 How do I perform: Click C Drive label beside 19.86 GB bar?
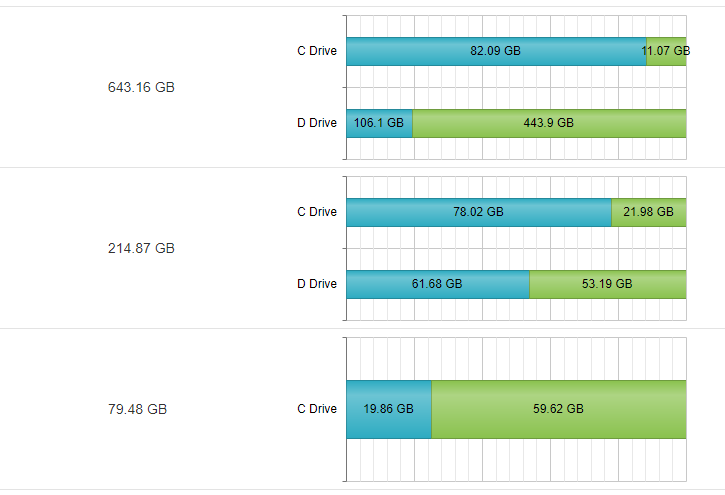pos(317,409)
